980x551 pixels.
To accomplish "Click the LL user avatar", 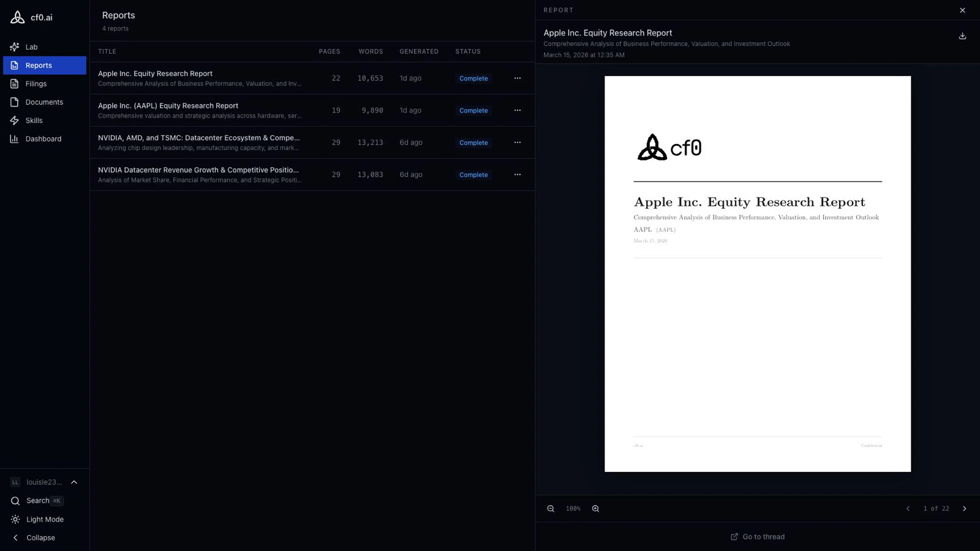I will 15,482.
